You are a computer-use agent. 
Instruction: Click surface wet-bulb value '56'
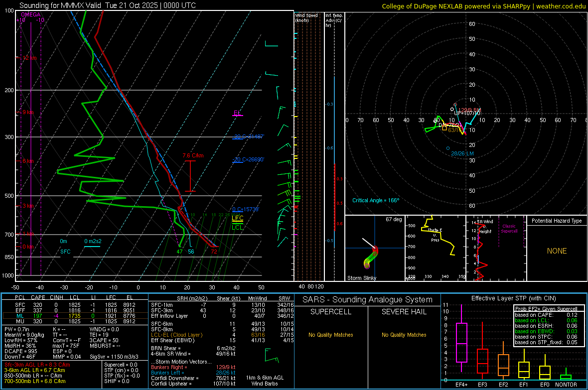[x=191, y=252]
